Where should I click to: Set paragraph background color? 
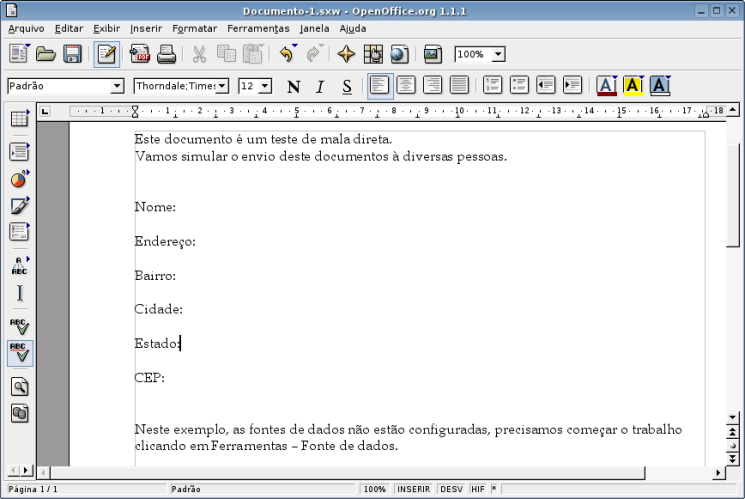pyautogui.click(x=659, y=86)
